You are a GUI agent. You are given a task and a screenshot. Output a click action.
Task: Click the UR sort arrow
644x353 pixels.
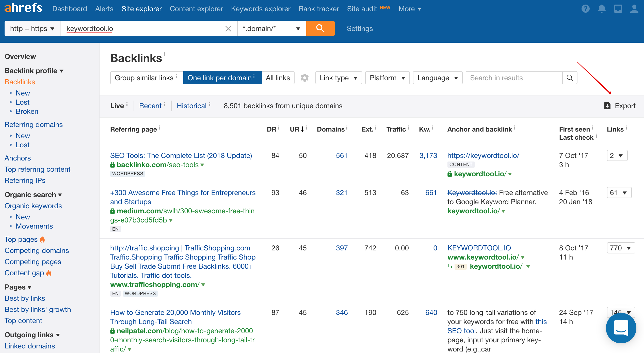[302, 129]
